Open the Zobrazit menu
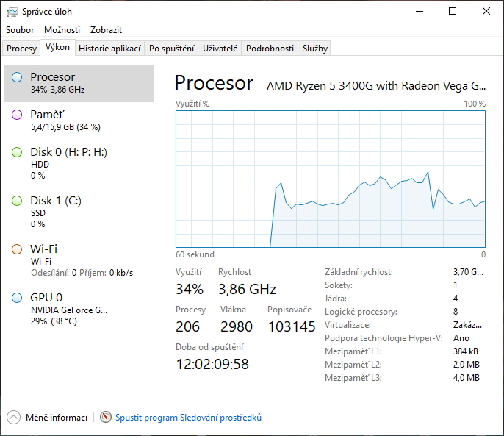504x436 pixels. click(106, 30)
